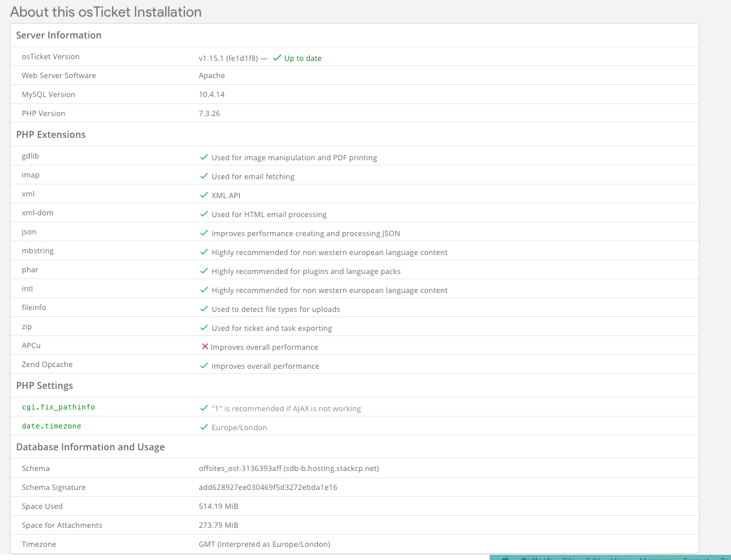Click the 'Up to date' version status link
The image size is (731, 560).
tap(303, 59)
